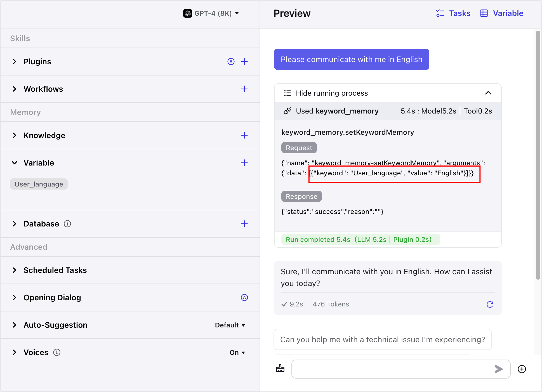
Task: Add a database with the plus icon
Action: [x=244, y=224]
